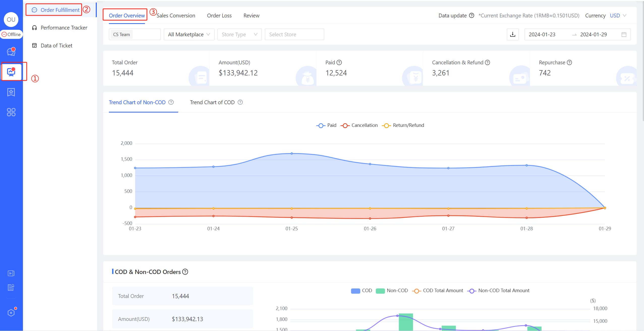
Task: Toggle the COD bar legend item
Action: (x=361, y=291)
